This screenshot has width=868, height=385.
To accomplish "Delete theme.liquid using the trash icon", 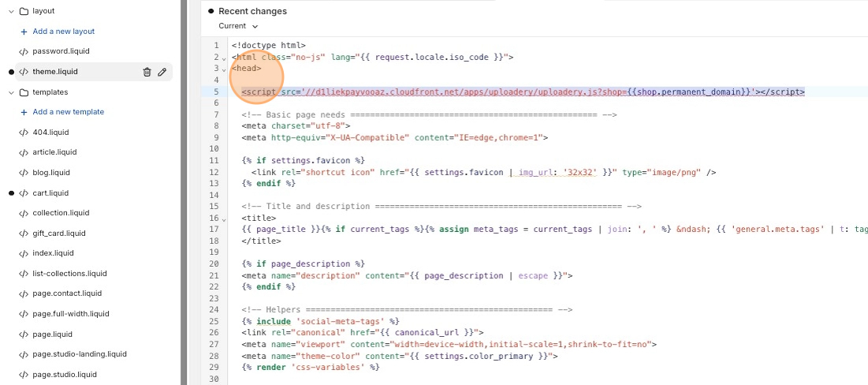I will [x=147, y=72].
